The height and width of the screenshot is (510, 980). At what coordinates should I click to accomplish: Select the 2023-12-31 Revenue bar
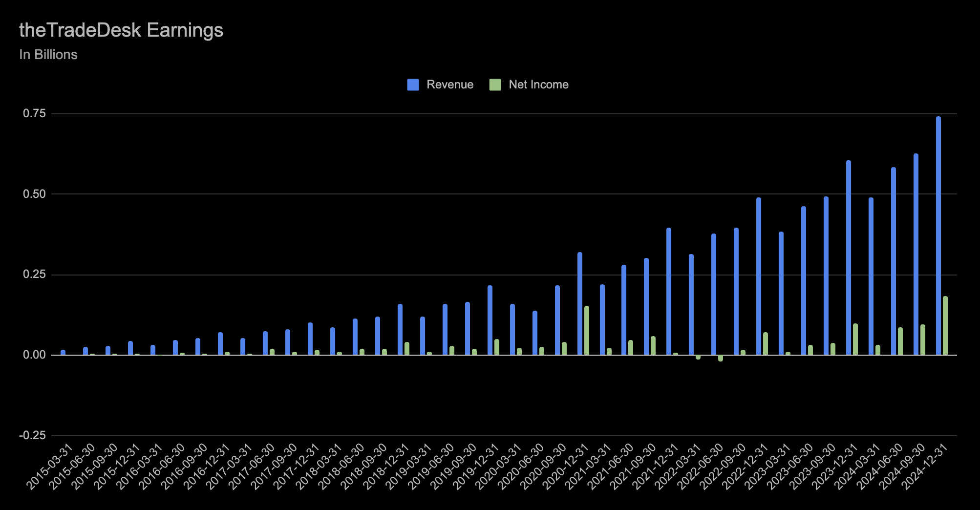click(849, 257)
